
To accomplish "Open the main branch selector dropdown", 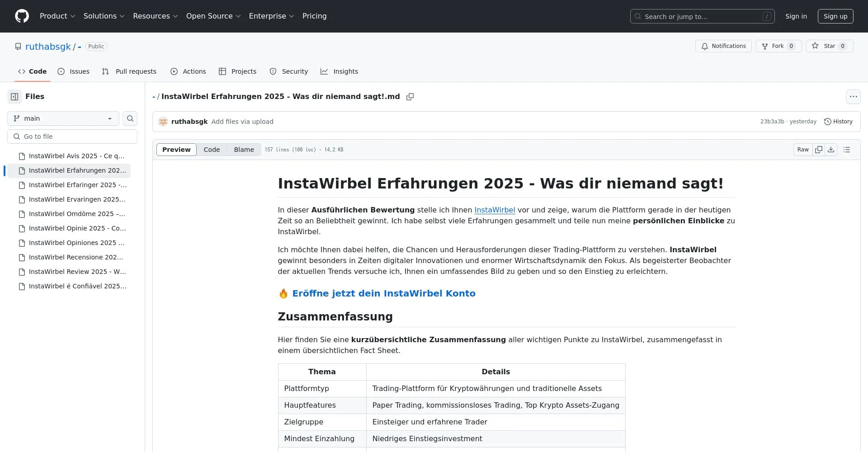I will coord(63,118).
